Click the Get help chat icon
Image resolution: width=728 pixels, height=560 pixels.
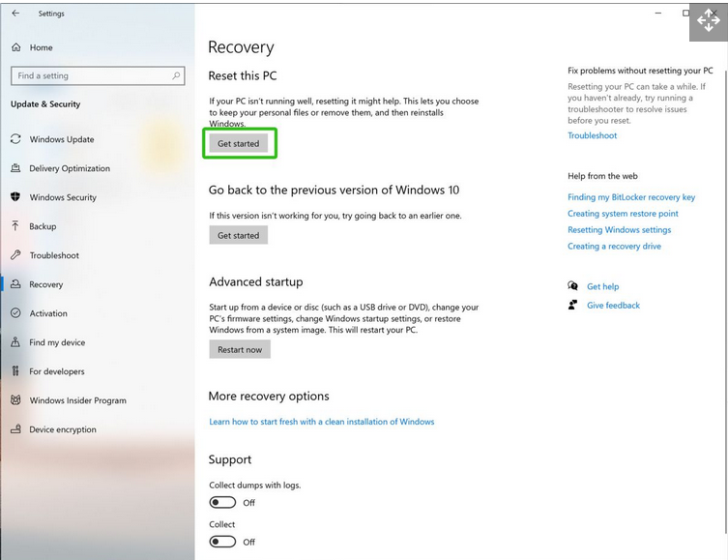point(573,286)
